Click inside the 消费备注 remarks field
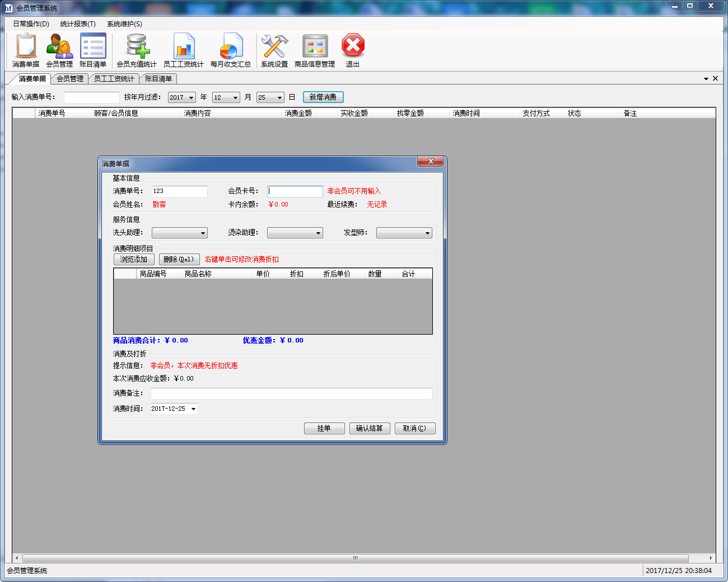 [x=291, y=393]
